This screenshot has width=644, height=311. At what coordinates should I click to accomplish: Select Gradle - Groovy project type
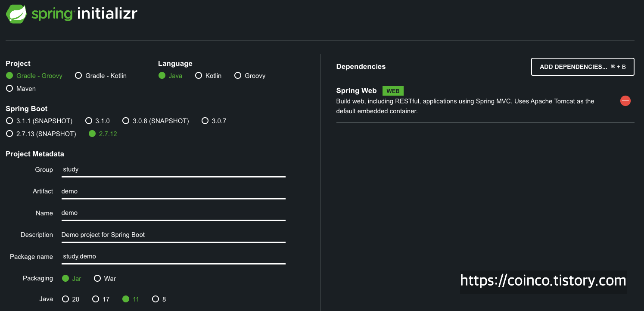(x=34, y=75)
